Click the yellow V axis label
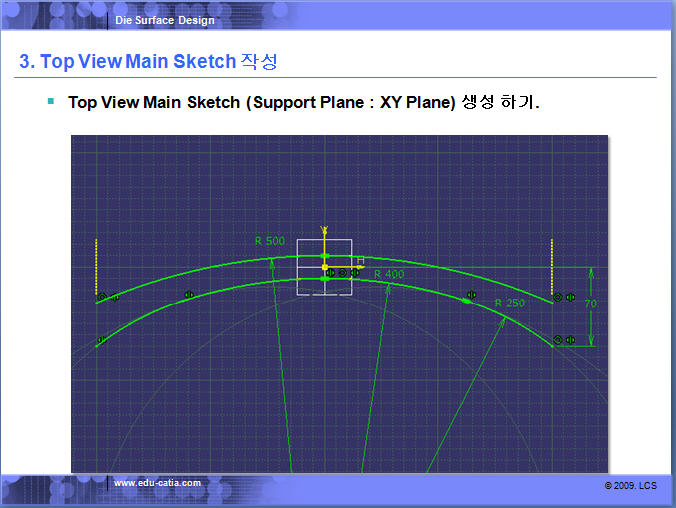This screenshot has width=676, height=508. [323, 230]
